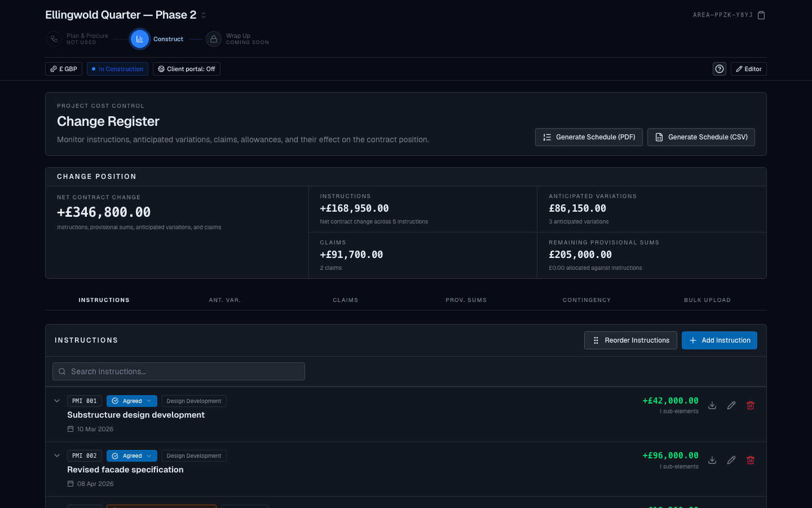This screenshot has height=508, width=812.
Task: Edit PMI 002 with pencil icon
Action: coord(731,460)
